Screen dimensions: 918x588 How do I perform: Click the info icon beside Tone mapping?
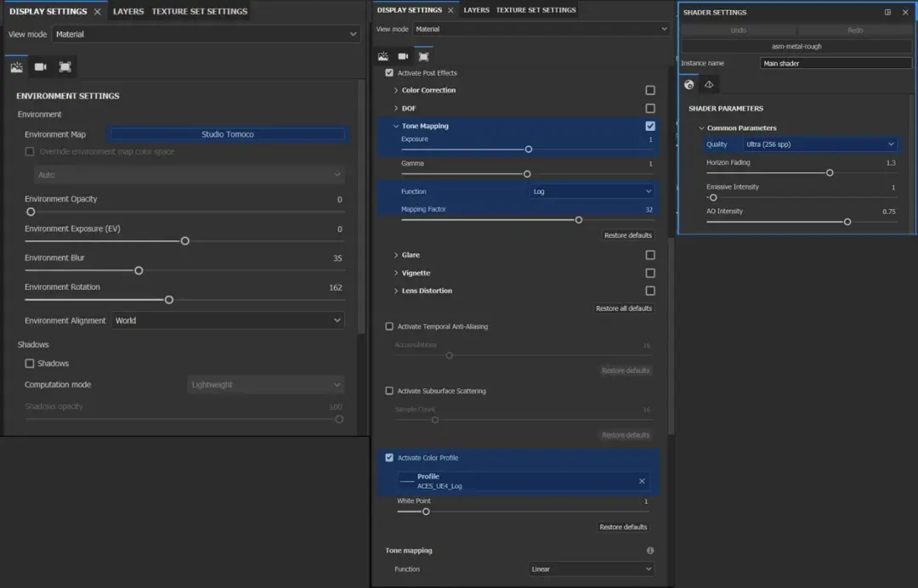coord(649,551)
